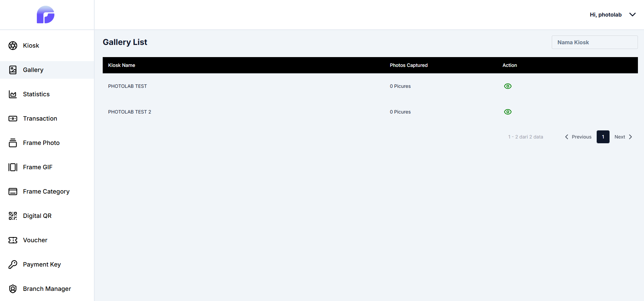Viewport: 644px width, 301px height.
Task: Open the Hi, photolab user menu
Action: click(605, 15)
